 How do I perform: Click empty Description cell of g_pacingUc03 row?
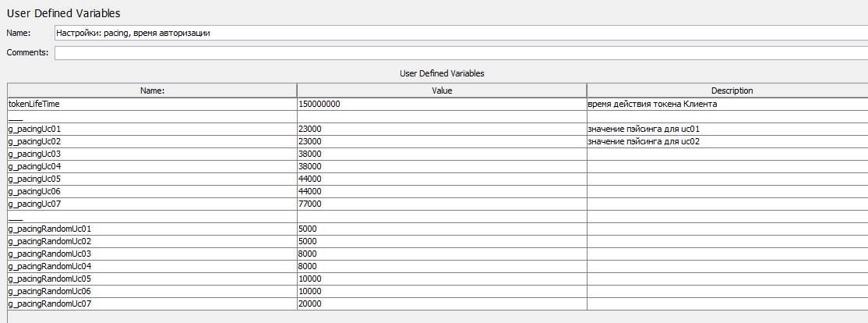tap(728, 154)
